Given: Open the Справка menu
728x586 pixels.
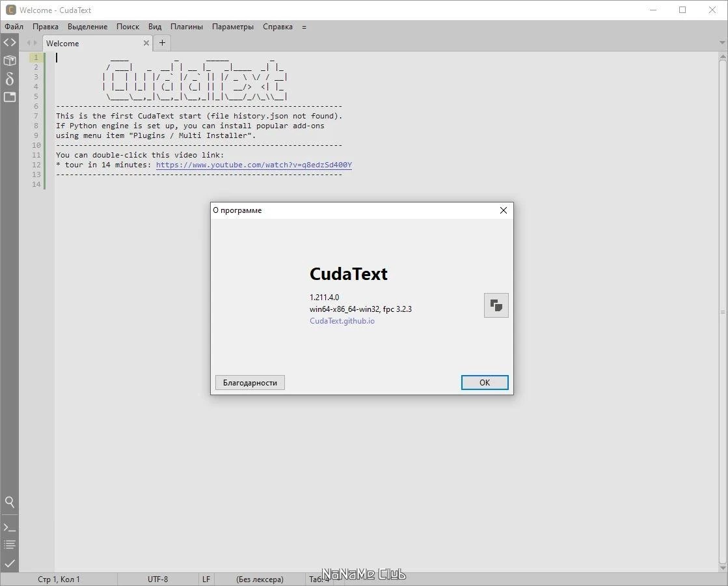Looking at the screenshot, I should coord(278,27).
